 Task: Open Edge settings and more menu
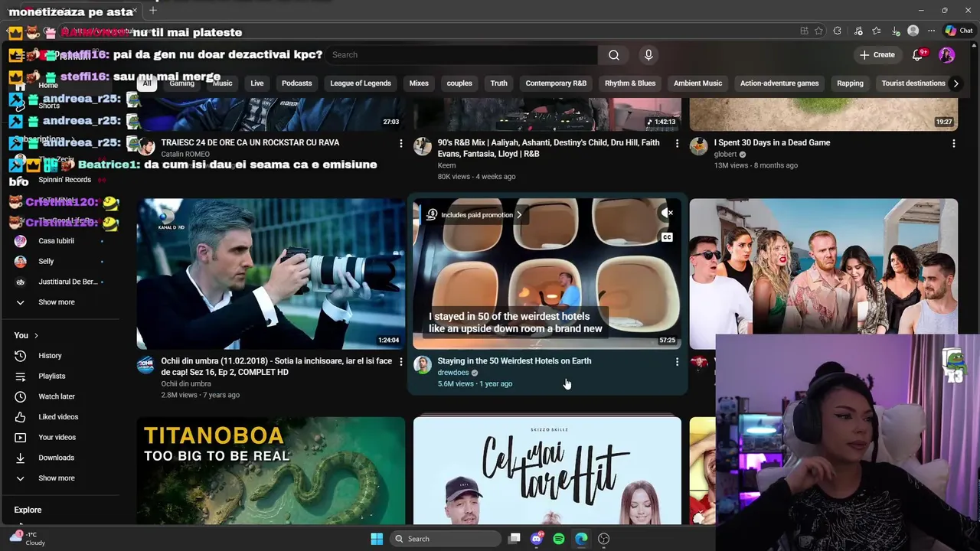pyautogui.click(x=931, y=31)
